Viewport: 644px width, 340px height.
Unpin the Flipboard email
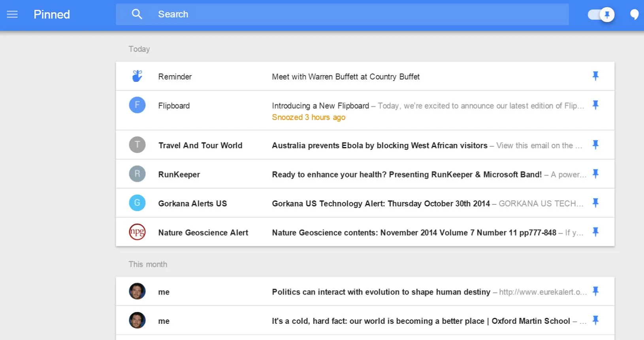coord(595,105)
